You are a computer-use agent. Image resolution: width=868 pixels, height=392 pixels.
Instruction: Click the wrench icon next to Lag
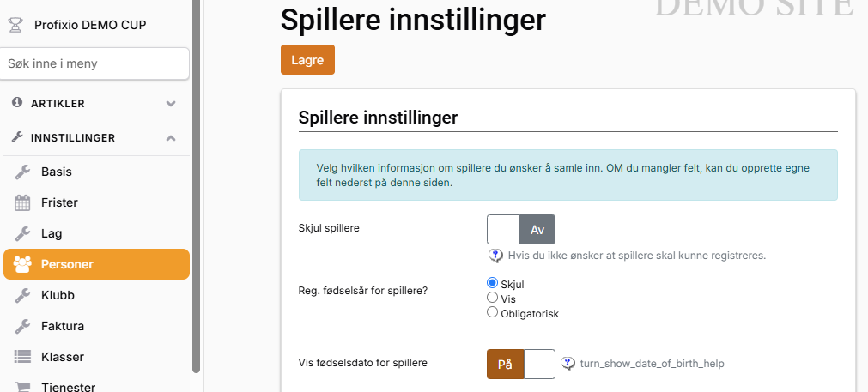23,233
